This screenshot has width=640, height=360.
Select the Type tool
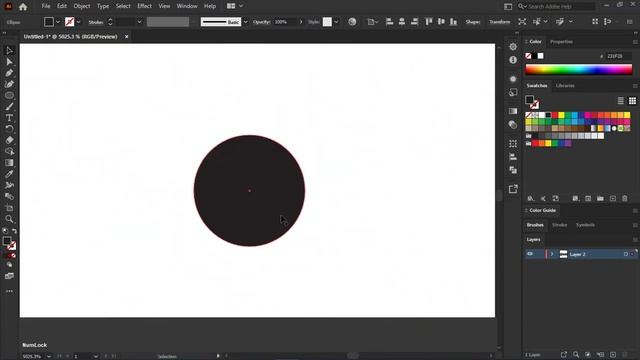click(x=9, y=118)
